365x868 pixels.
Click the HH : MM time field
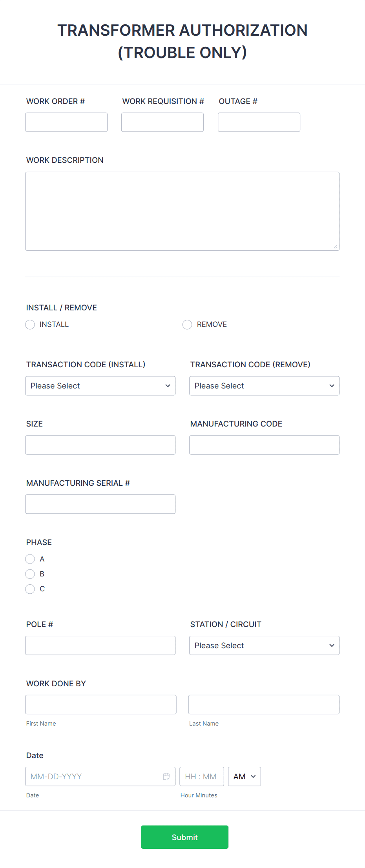point(201,776)
